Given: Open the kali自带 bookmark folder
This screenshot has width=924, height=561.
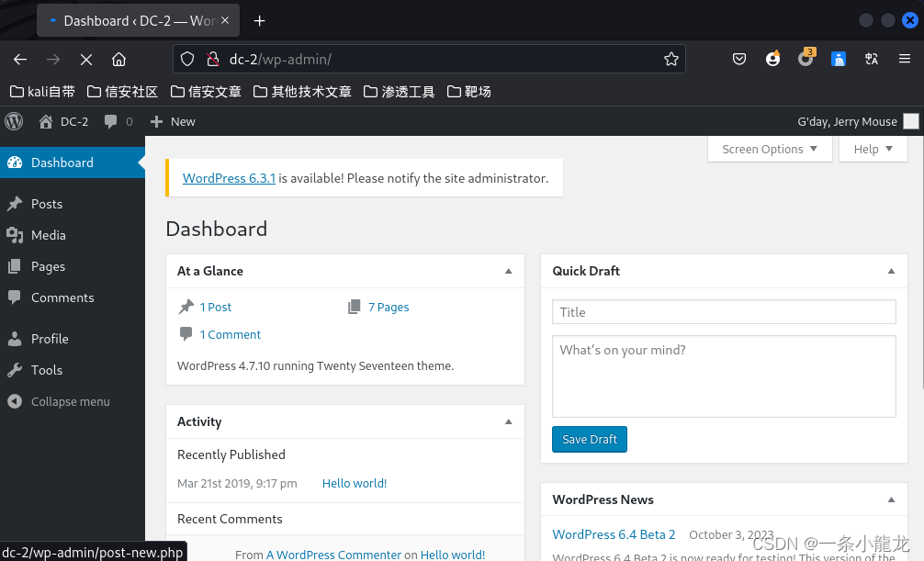Looking at the screenshot, I should [42, 91].
